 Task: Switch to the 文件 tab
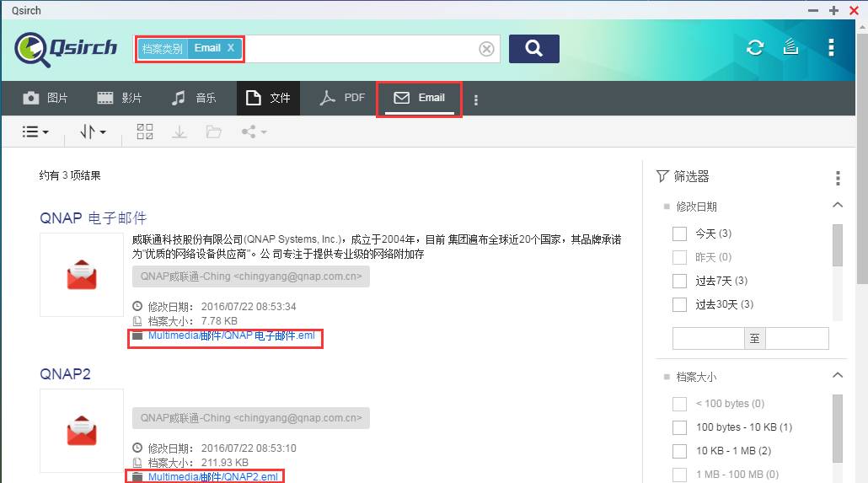[x=269, y=98]
